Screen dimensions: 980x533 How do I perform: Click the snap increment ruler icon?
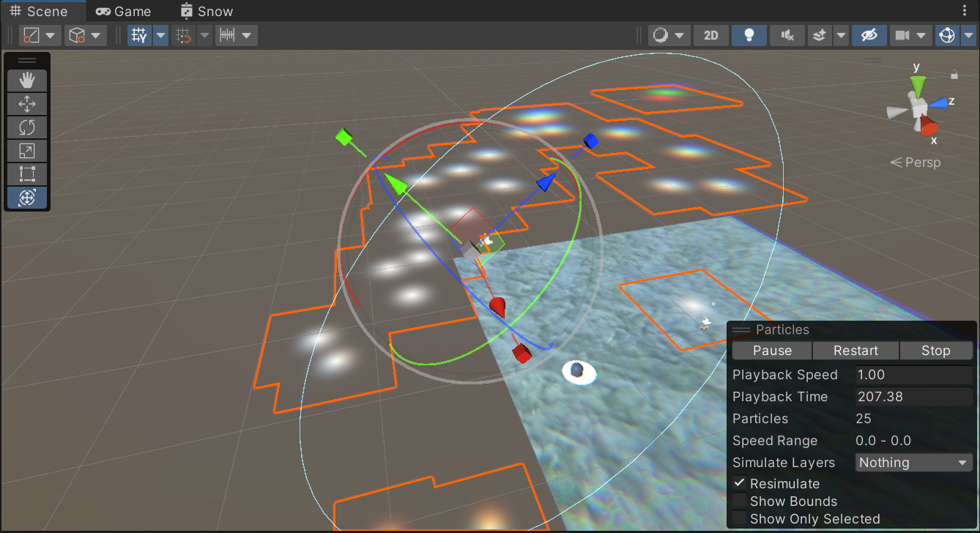(x=227, y=35)
